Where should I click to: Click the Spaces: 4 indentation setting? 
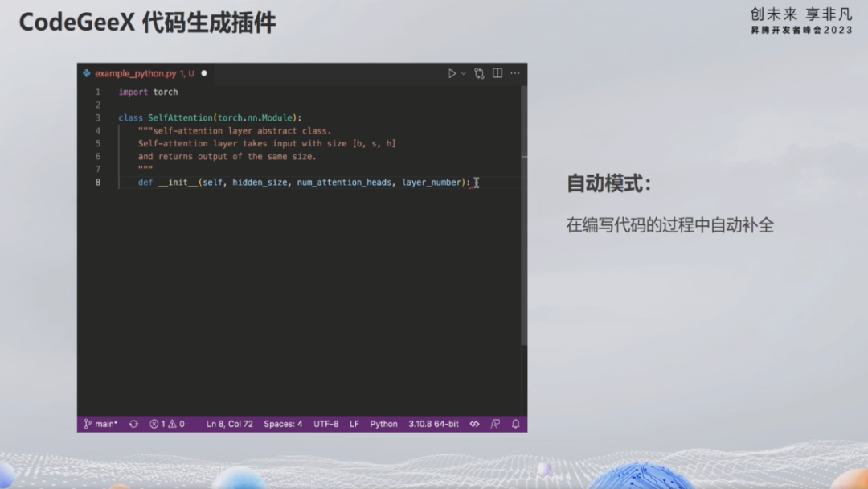[283, 424]
